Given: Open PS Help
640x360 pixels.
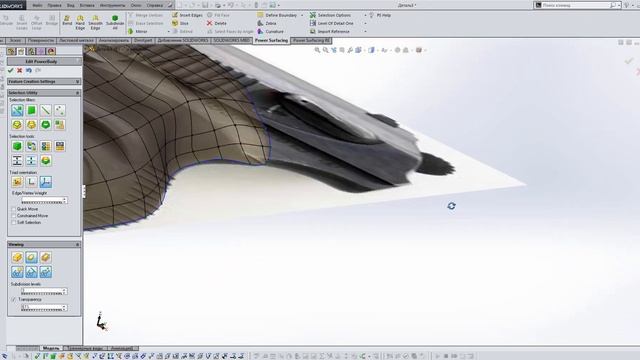Looking at the screenshot, I should pyautogui.click(x=380, y=15).
